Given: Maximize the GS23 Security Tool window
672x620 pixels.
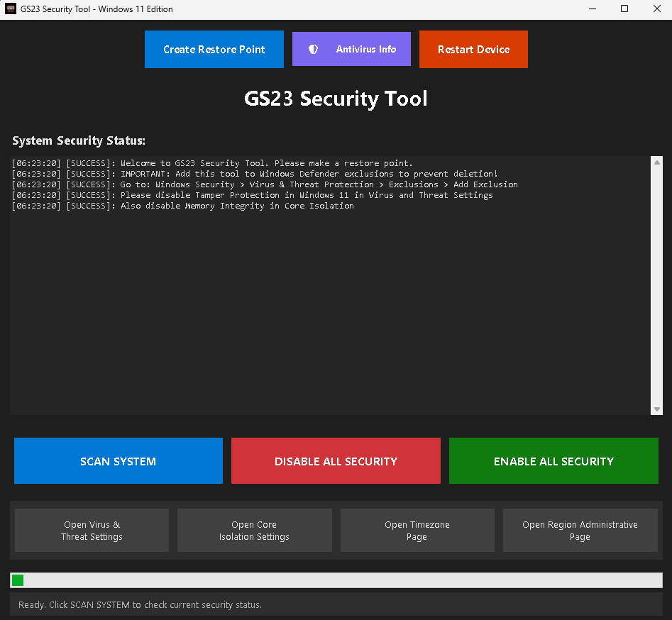Looking at the screenshot, I should (x=624, y=9).
